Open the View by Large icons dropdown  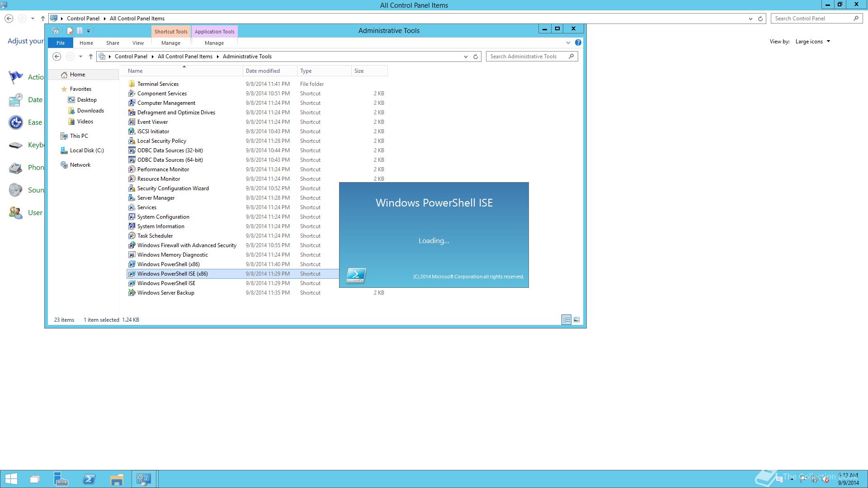(813, 42)
